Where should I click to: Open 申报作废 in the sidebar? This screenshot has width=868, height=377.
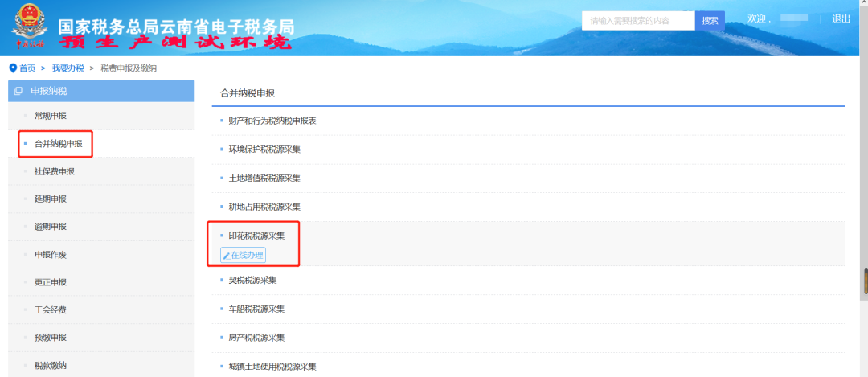51,255
